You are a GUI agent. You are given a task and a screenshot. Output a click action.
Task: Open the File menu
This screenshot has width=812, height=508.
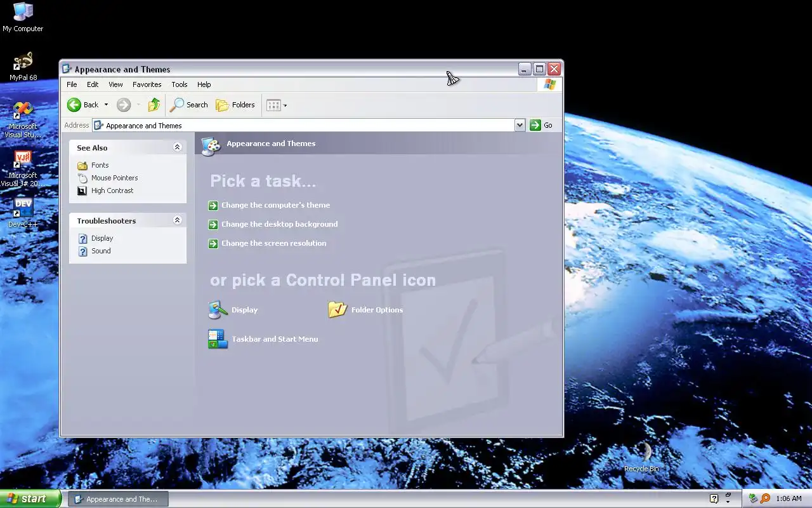[x=72, y=84]
